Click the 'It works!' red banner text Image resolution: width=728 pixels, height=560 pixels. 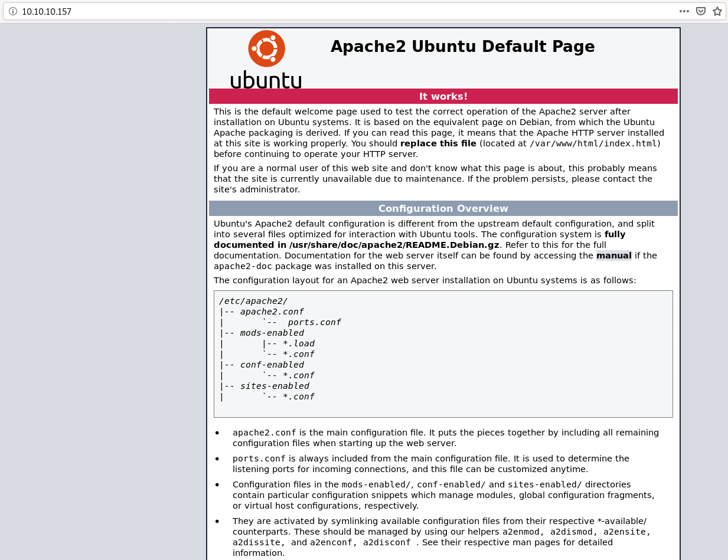[443, 96]
